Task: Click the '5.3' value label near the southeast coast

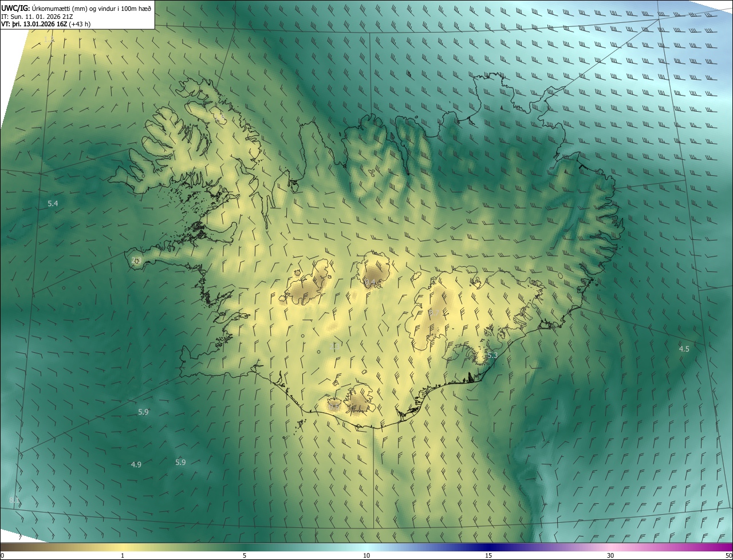Action: 492,356
